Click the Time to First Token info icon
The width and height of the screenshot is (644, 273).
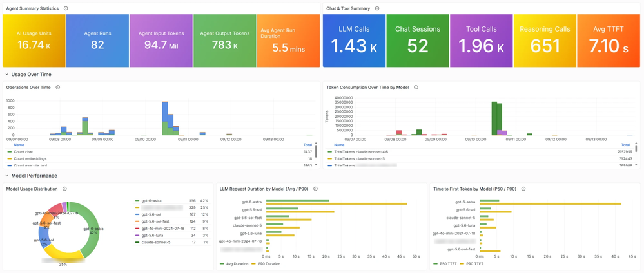[x=523, y=189]
